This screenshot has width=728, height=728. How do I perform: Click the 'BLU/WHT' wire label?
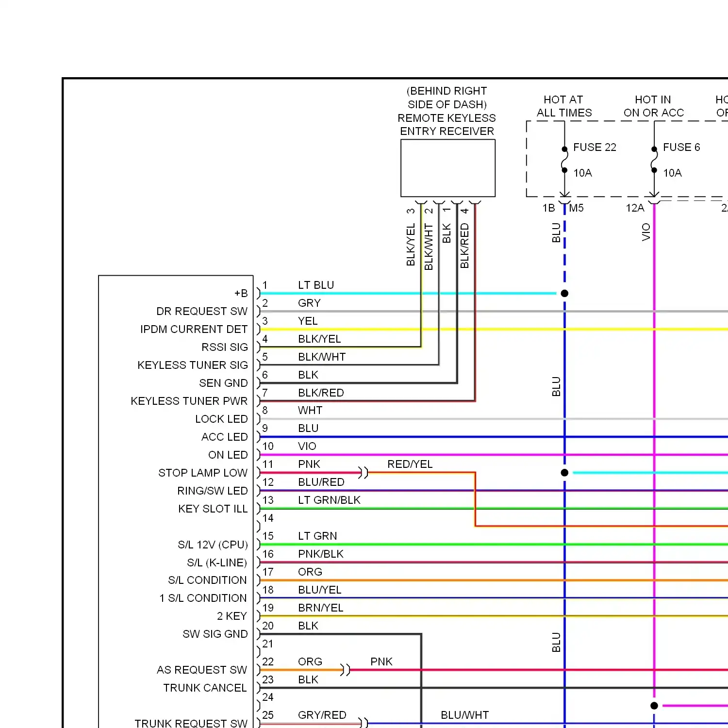point(464,715)
